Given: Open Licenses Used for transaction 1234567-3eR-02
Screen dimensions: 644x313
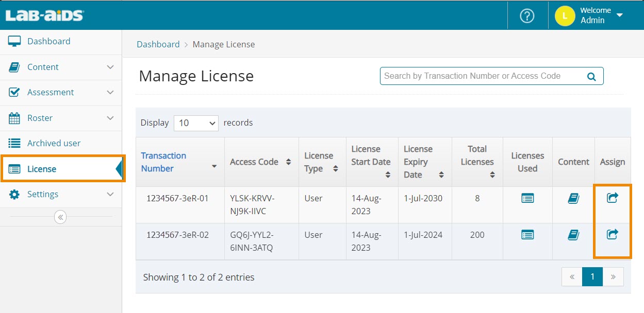Looking at the screenshot, I should coord(527,235).
